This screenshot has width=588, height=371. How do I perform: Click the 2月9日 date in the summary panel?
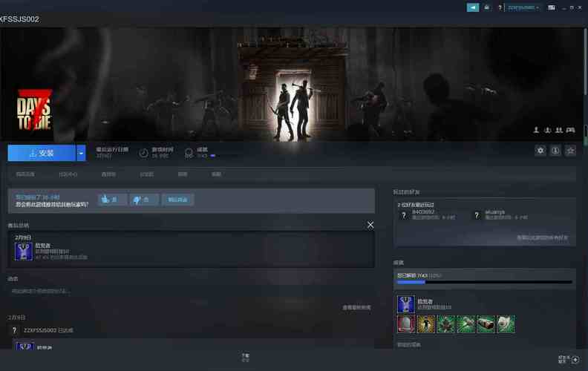(23, 237)
